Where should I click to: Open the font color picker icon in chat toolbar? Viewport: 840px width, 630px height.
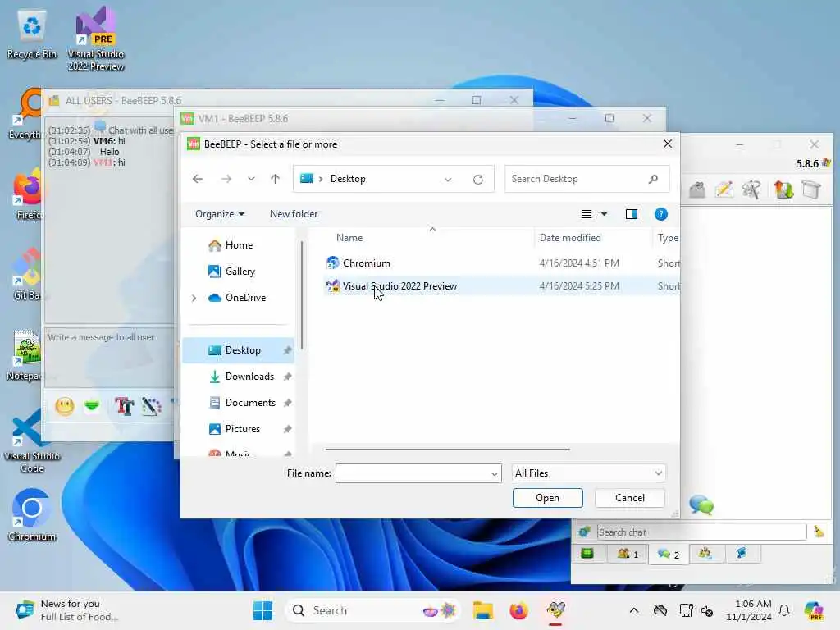(x=152, y=407)
